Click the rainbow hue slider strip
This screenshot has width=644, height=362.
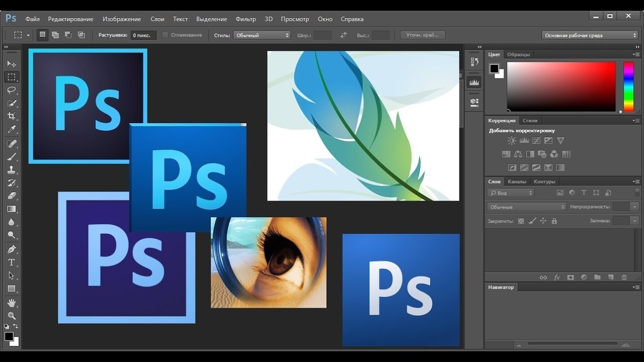[629, 86]
